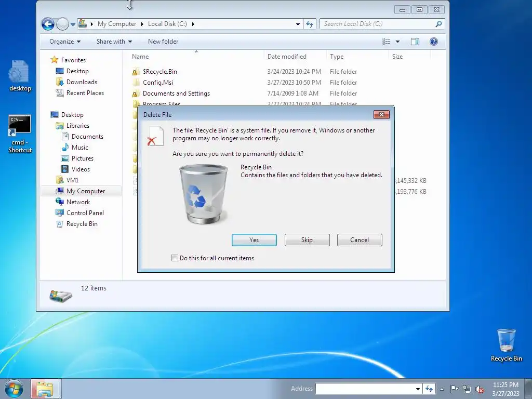532x399 pixels.
Task: Open the recent pages dropdown arrow
Action: point(73,24)
